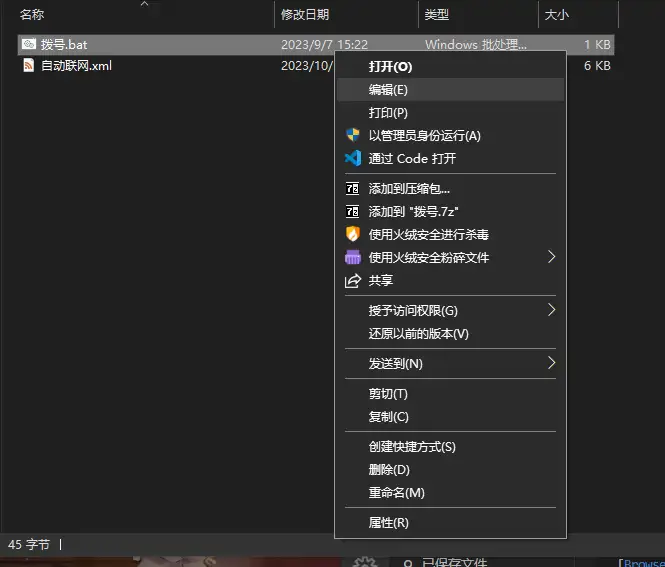Screen dimensions: 665x567
Task: Click the VS Code icon in context menu
Action: tap(352, 158)
